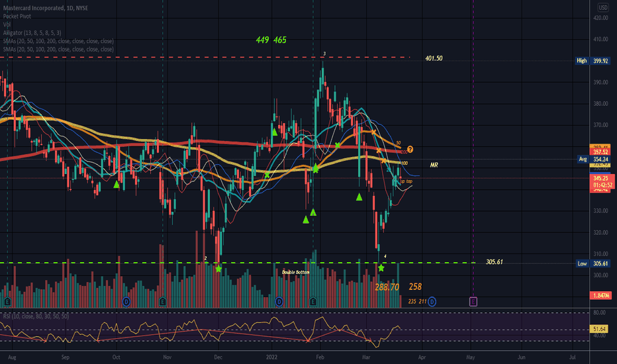Click the earnings E marker at November
This screenshot has height=364, width=617.
coord(162,302)
